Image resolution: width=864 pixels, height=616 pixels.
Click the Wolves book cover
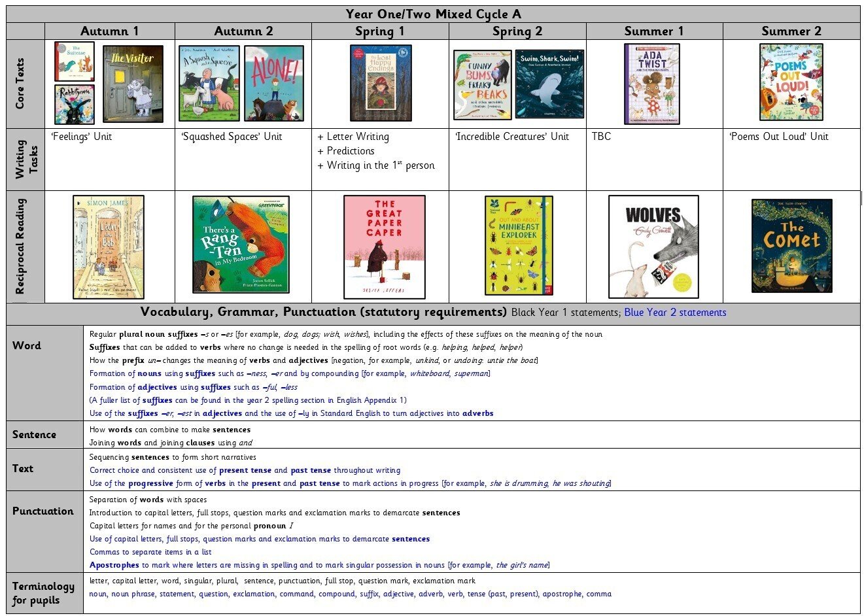pyautogui.click(x=653, y=247)
